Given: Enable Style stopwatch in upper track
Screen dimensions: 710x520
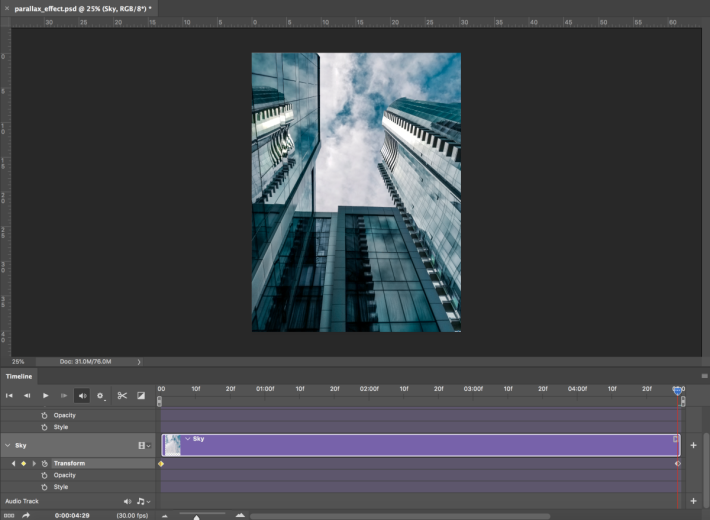Looking at the screenshot, I should (x=44, y=427).
